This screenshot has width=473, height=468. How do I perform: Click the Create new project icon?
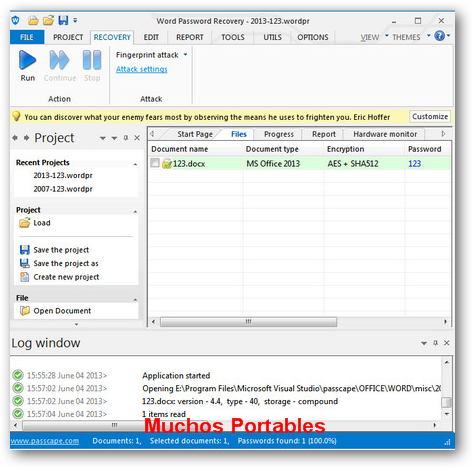click(25, 277)
